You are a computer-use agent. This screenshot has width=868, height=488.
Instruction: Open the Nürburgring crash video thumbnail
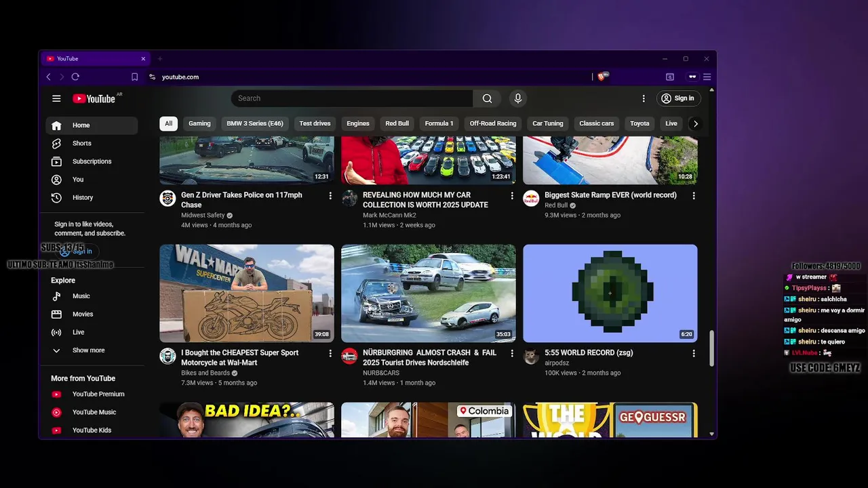pos(429,293)
